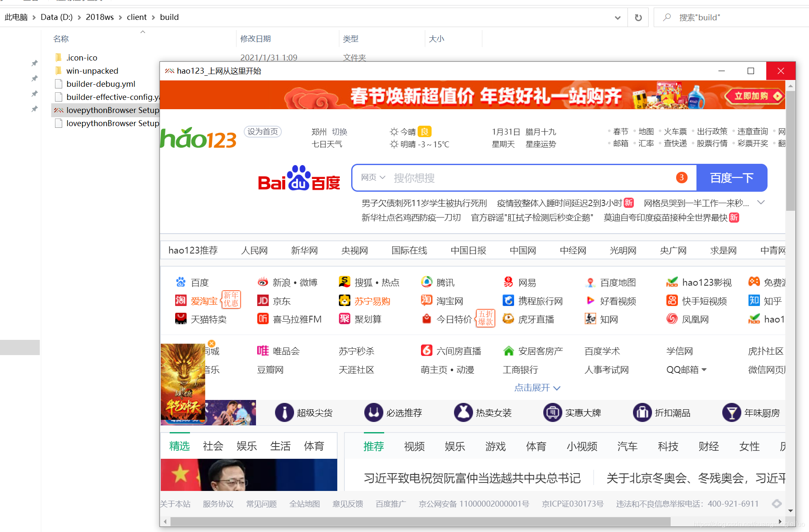
Task: Click the 虎牙直播 tiger icon
Action: pyautogui.click(x=508, y=319)
